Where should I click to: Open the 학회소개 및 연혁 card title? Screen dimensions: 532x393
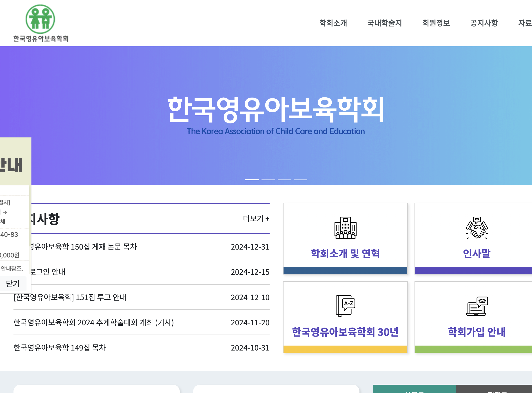point(345,254)
